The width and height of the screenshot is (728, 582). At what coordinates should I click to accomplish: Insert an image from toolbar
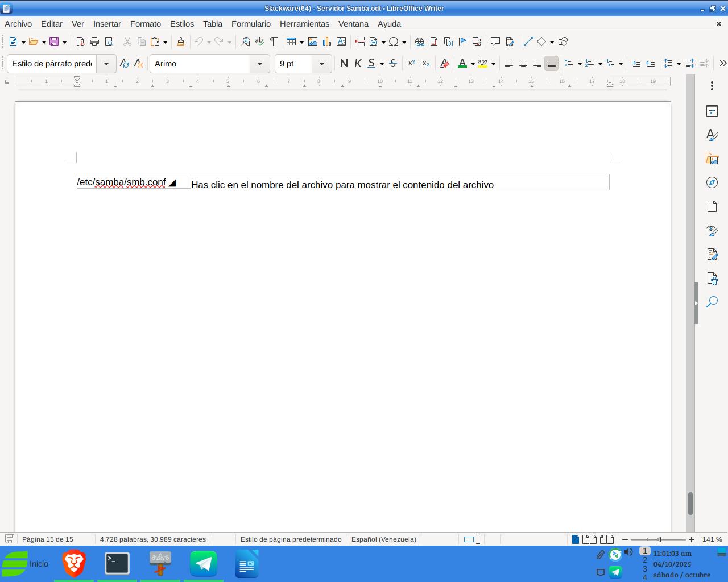pyautogui.click(x=312, y=41)
